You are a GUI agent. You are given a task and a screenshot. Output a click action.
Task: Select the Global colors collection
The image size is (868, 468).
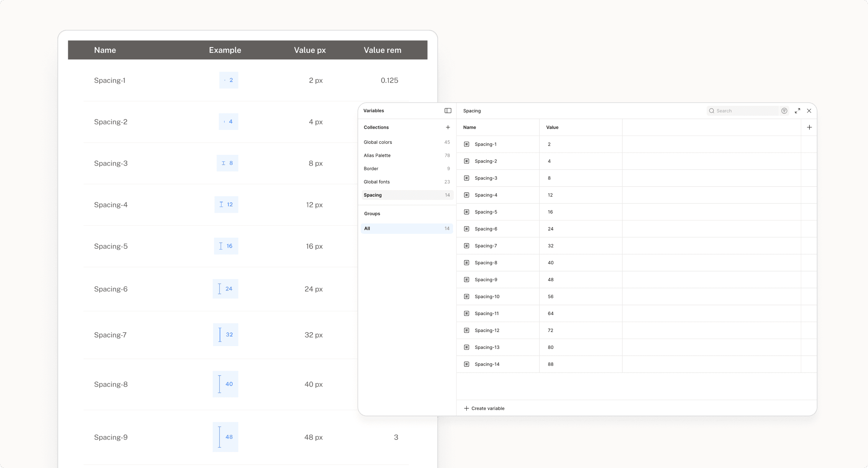pos(378,142)
